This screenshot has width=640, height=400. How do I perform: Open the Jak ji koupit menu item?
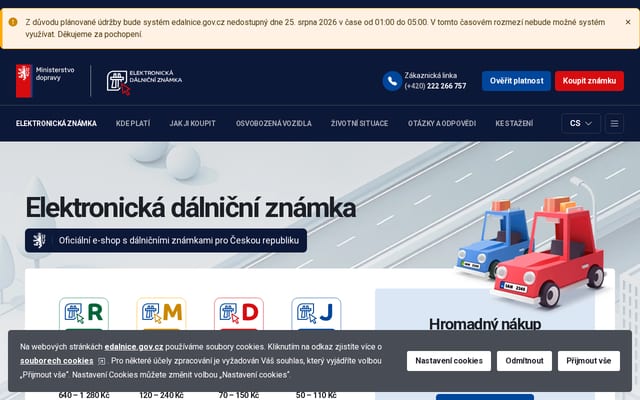(x=193, y=123)
